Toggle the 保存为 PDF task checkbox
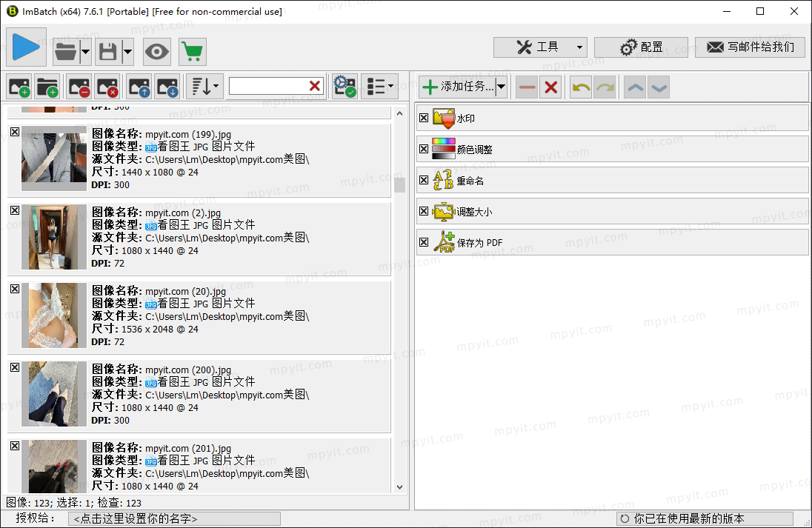The width and height of the screenshot is (812, 528). 424,242
